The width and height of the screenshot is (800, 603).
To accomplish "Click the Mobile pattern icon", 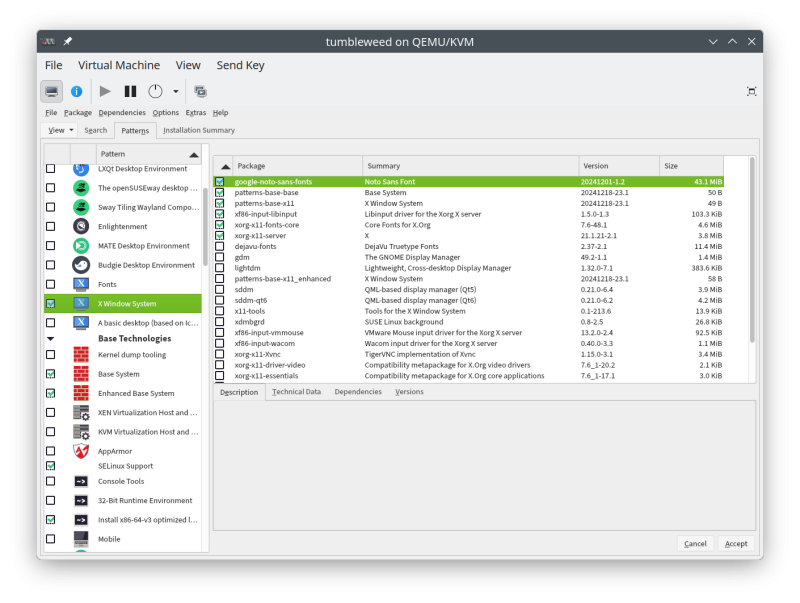I will click(81, 539).
